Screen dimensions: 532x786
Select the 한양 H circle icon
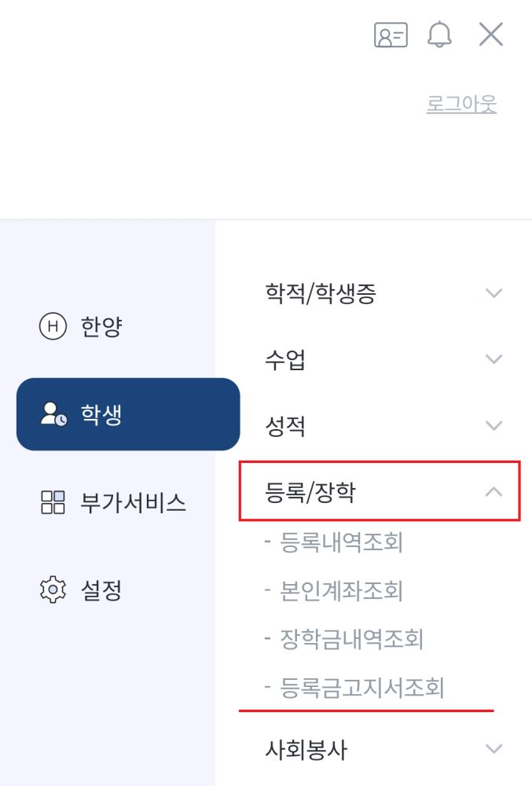point(53,326)
